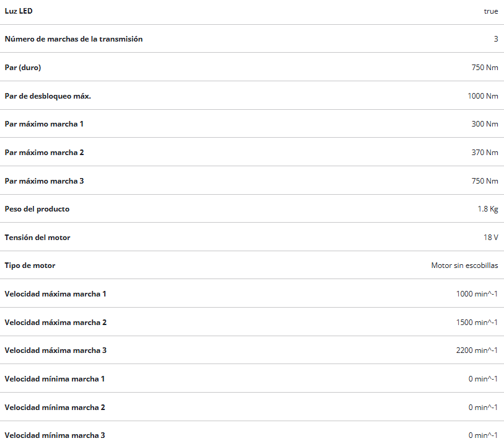This screenshot has height=446, width=504.
Task: Click the 'Tipo de motor' label
Action: coord(30,265)
